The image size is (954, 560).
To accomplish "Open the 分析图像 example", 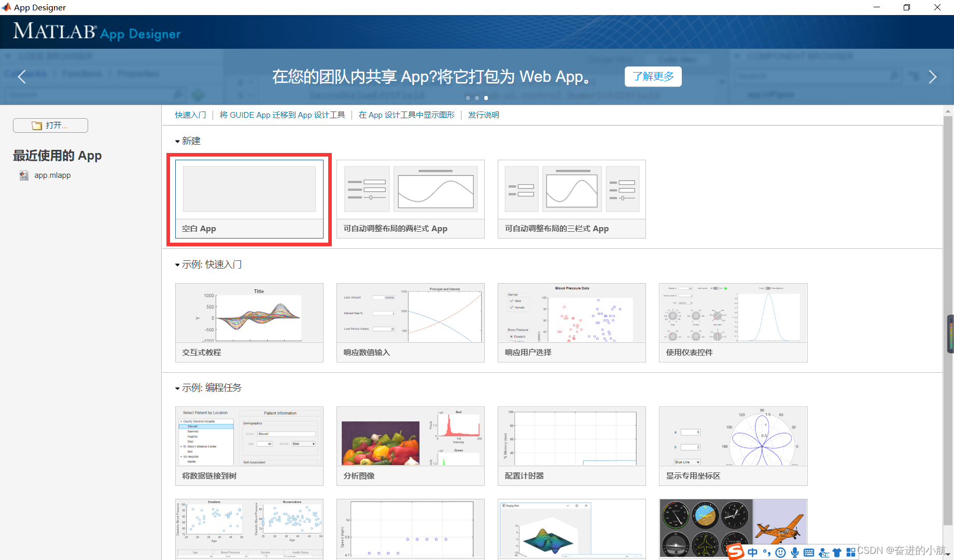I will 411,446.
